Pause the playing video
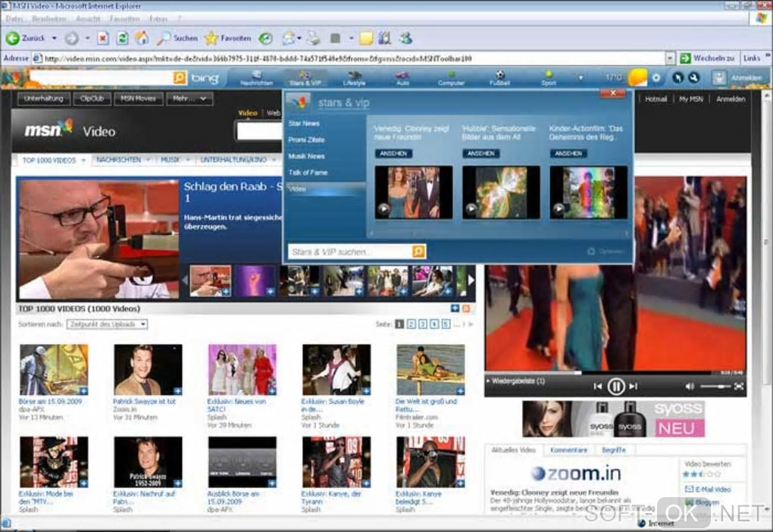This screenshot has width=773, height=532. pyautogui.click(x=616, y=386)
